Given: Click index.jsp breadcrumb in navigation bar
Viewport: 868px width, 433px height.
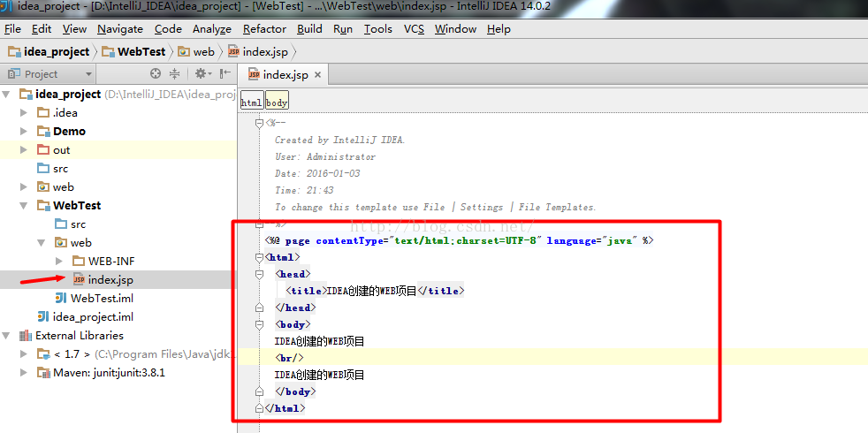Looking at the screenshot, I should point(258,52).
